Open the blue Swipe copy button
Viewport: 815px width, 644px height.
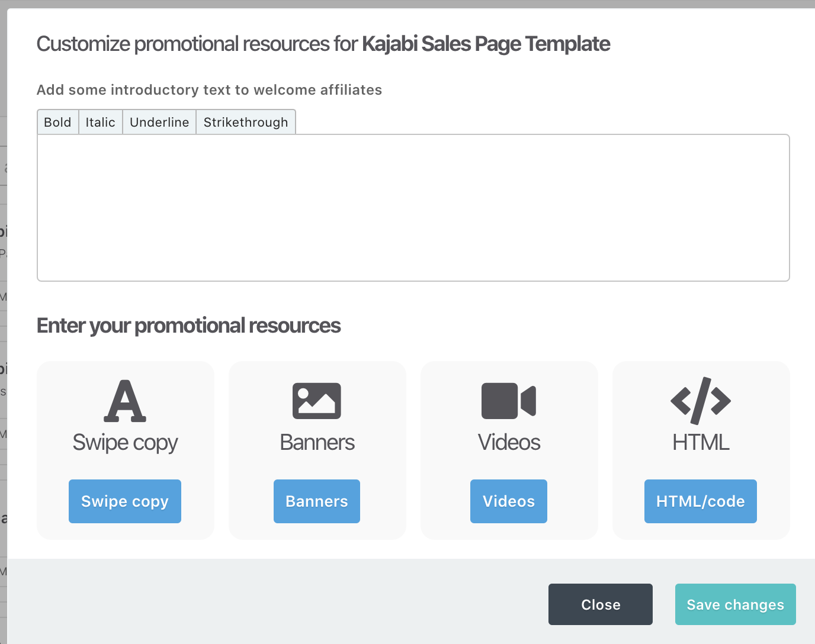pos(125,501)
